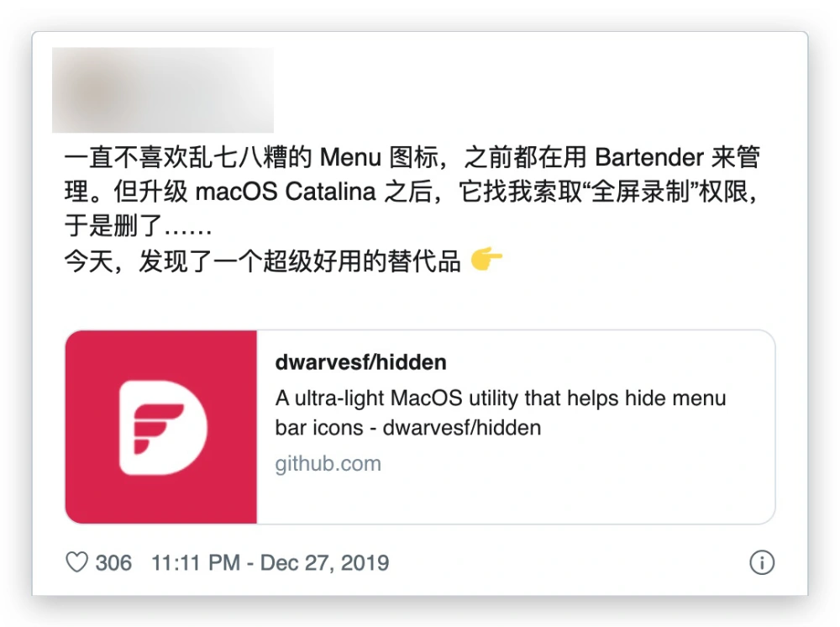Screen dimensions: 840x627
Task: Open the dwarvesf/hidden card title
Action: pos(360,363)
